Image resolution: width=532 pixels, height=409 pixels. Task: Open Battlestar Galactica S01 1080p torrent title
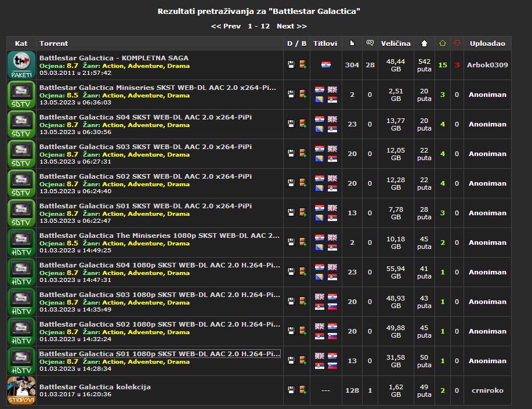point(160,354)
